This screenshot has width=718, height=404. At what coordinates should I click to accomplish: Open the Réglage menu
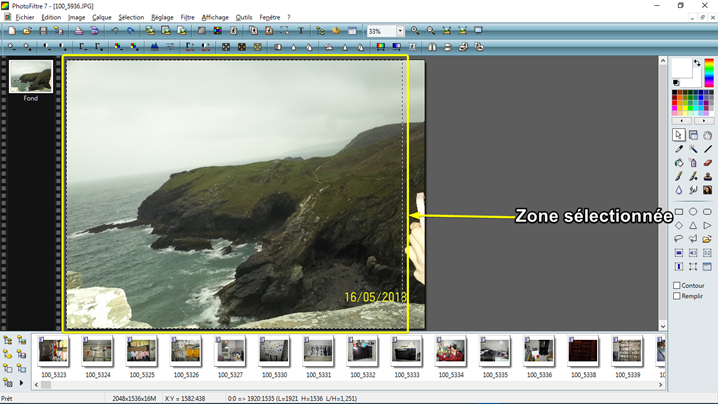162,17
